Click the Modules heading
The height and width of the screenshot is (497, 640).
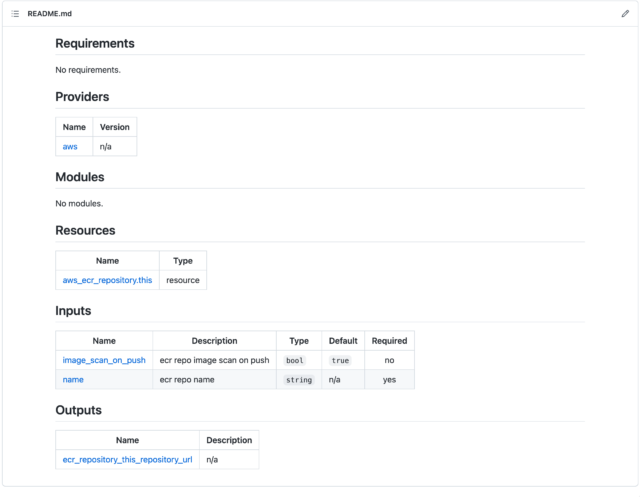pos(80,177)
